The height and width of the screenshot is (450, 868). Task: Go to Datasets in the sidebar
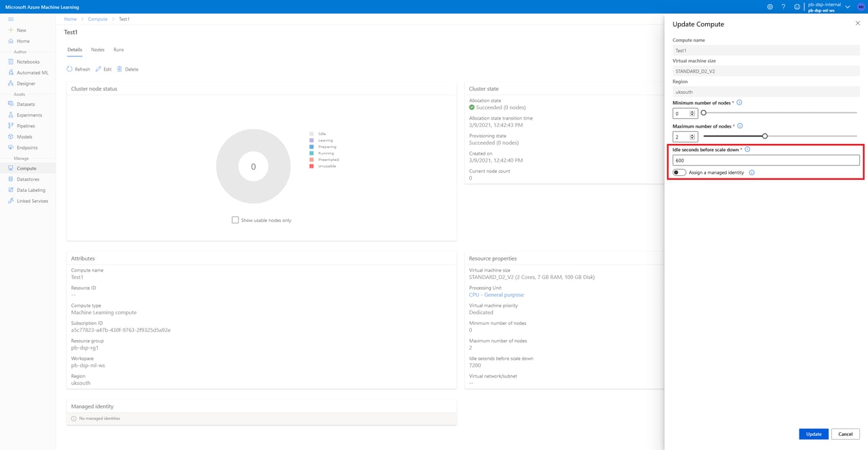tap(24, 104)
